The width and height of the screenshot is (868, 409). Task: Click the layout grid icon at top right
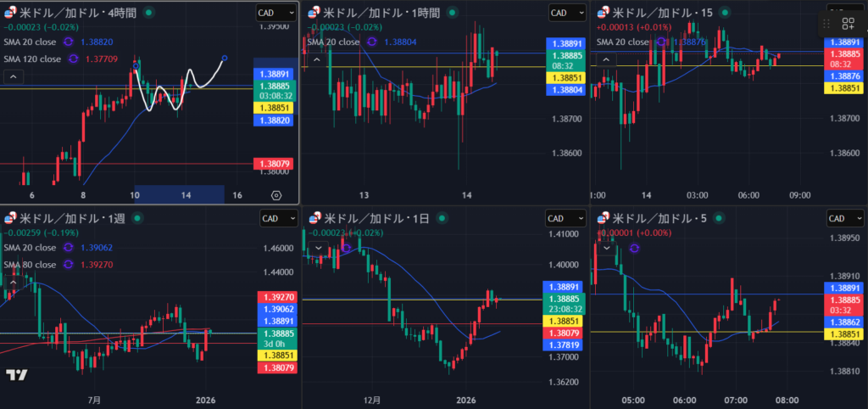(848, 25)
